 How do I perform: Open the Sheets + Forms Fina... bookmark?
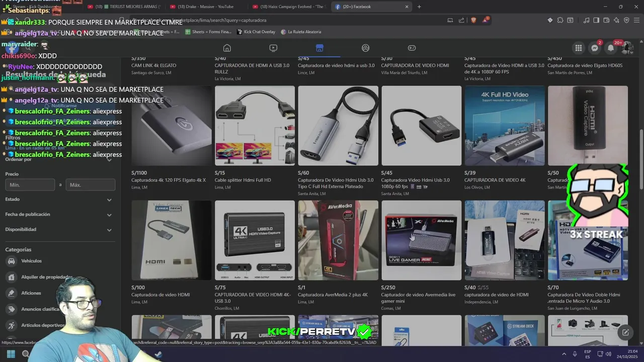point(208,32)
